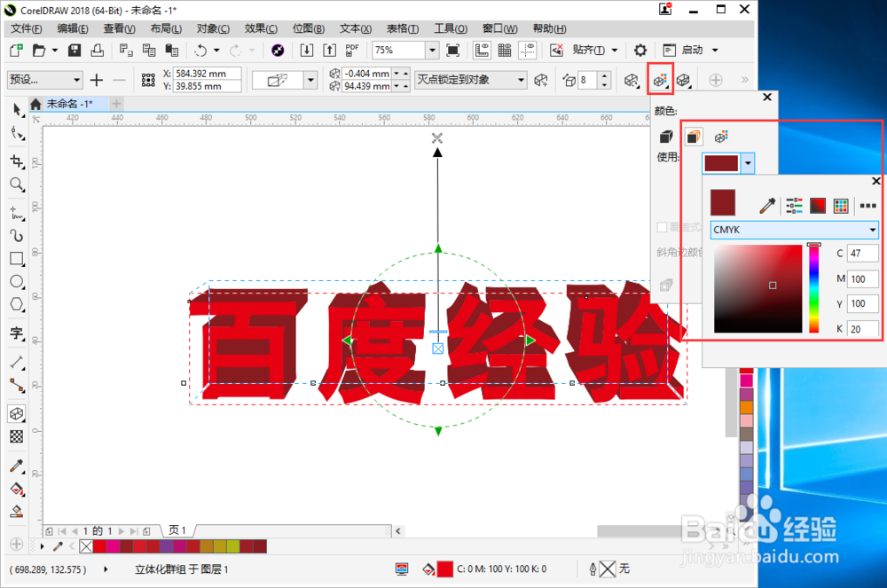Select the Zoom magnifier tool
The width and height of the screenshot is (887, 588).
click(17, 184)
